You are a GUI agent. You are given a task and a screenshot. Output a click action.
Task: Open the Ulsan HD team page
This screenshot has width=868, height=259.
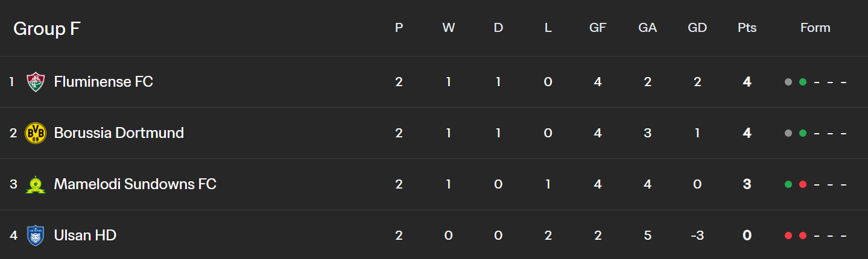(85, 236)
